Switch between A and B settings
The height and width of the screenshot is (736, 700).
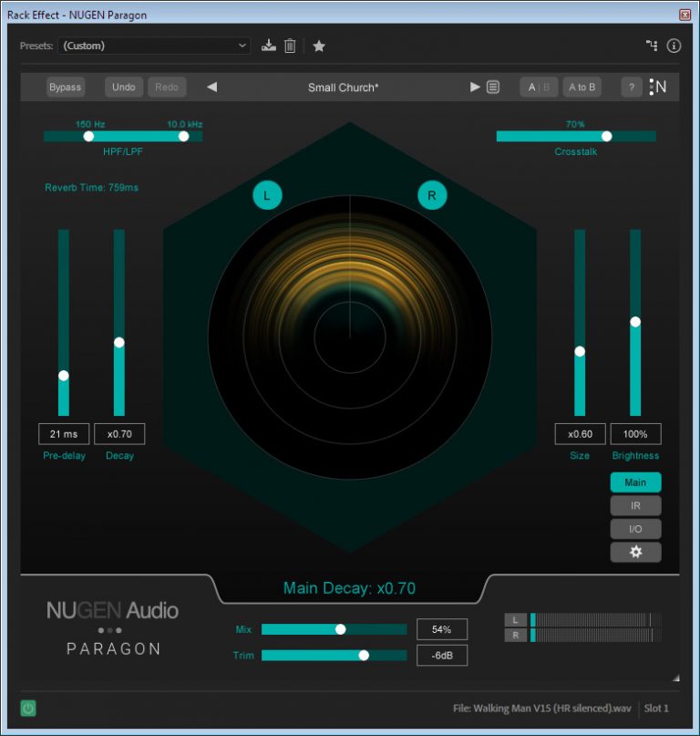539,88
